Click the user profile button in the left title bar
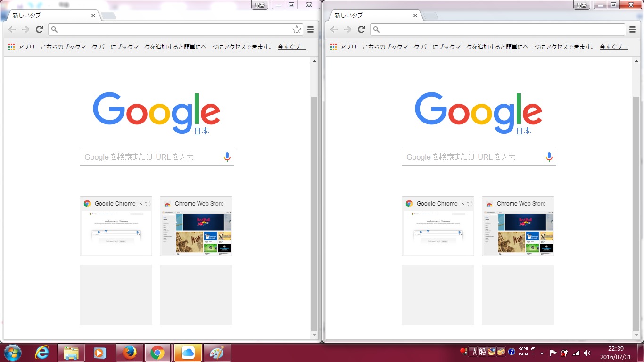644x362 pixels. 260,5
